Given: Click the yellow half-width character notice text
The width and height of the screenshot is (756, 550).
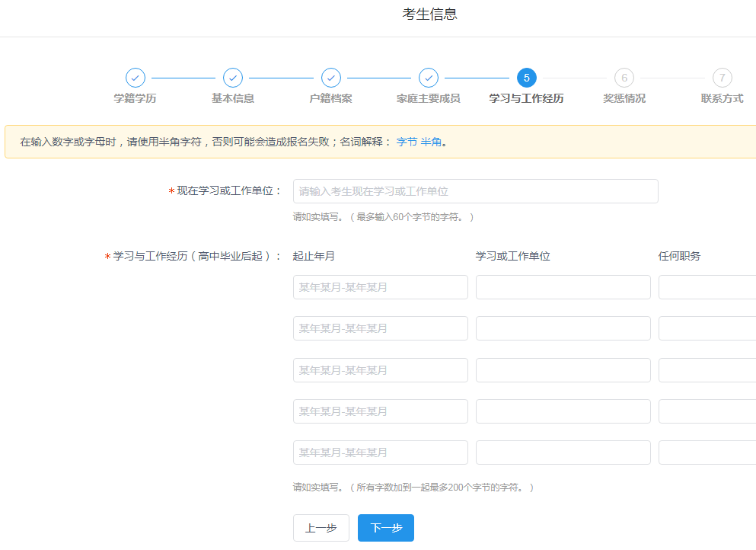Looking at the screenshot, I should (234, 142).
